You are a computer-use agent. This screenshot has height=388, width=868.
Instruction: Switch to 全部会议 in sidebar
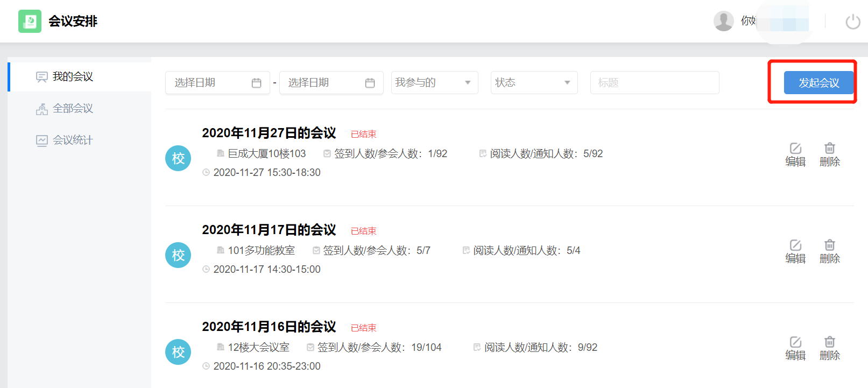click(x=73, y=109)
